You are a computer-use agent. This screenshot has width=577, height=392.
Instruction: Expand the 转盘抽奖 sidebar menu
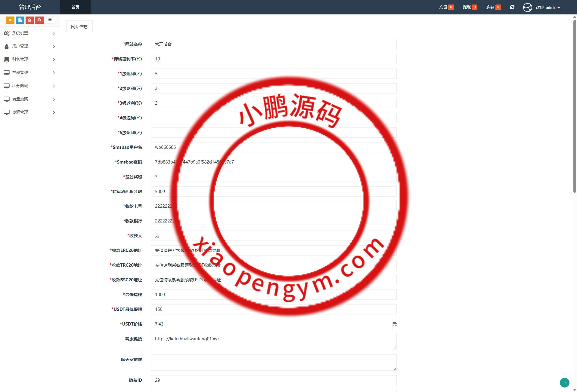pyautogui.click(x=30, y=99)
